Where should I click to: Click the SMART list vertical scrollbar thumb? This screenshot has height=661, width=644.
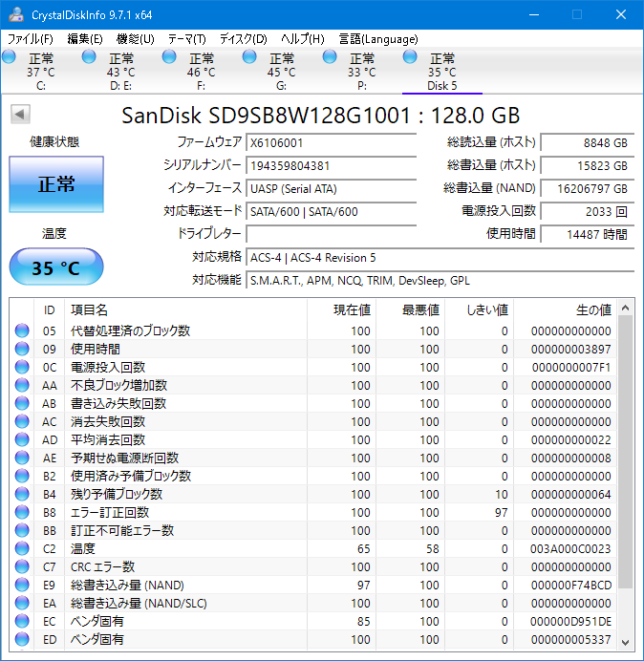point(626,452)
